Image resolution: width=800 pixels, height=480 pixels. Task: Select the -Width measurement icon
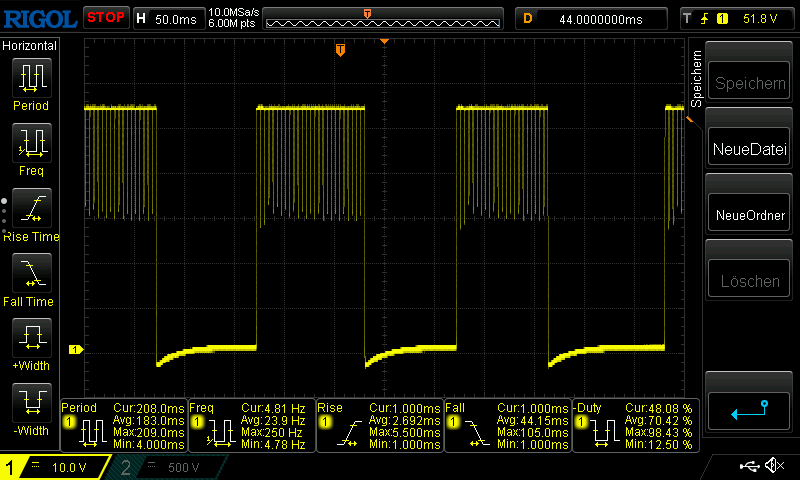[x=31, y=402]
